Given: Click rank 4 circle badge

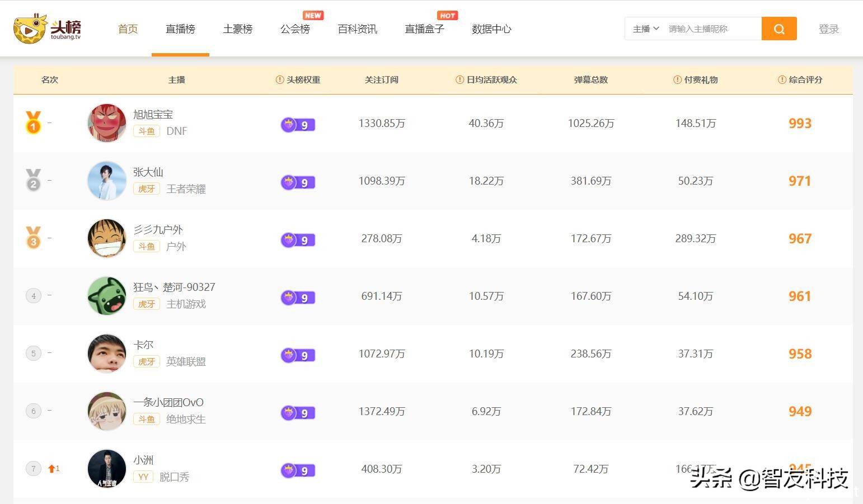Looking at the screenshot, I should 34,296.
